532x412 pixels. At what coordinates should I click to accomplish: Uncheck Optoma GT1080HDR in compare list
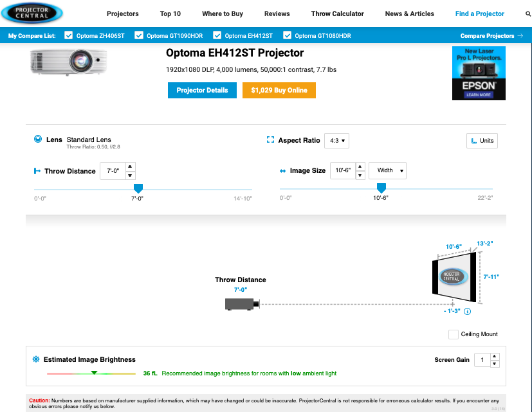(287, 35)
